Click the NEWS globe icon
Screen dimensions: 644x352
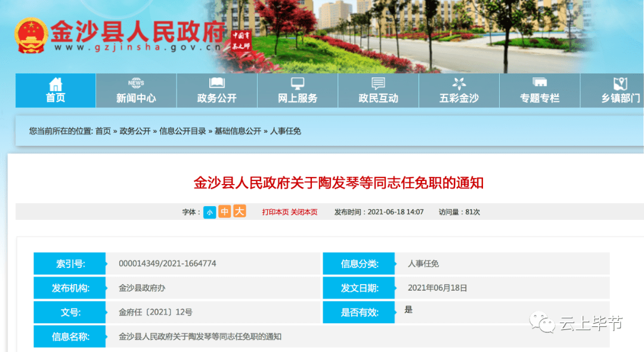[136, 83]
